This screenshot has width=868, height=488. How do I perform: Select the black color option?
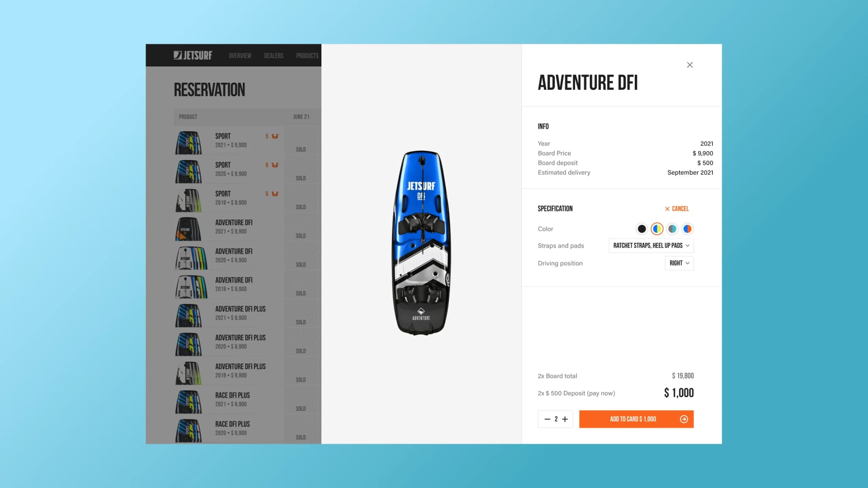642,229
